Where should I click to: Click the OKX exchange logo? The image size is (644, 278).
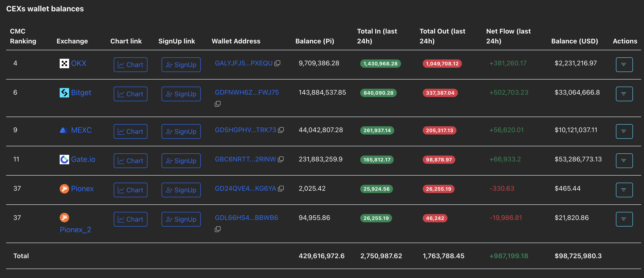coord(64,63)
